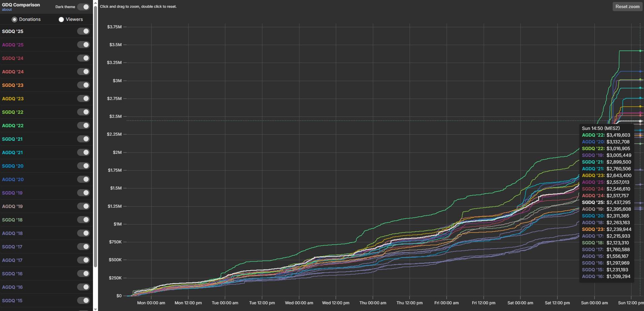Toggle the Dark theme switch
The image size is (644, 311).
pos(83,7)
